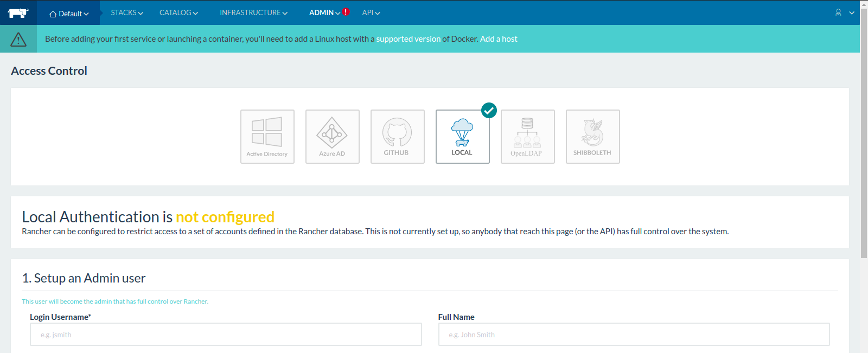Select the Local auth provider

[463, 137]
